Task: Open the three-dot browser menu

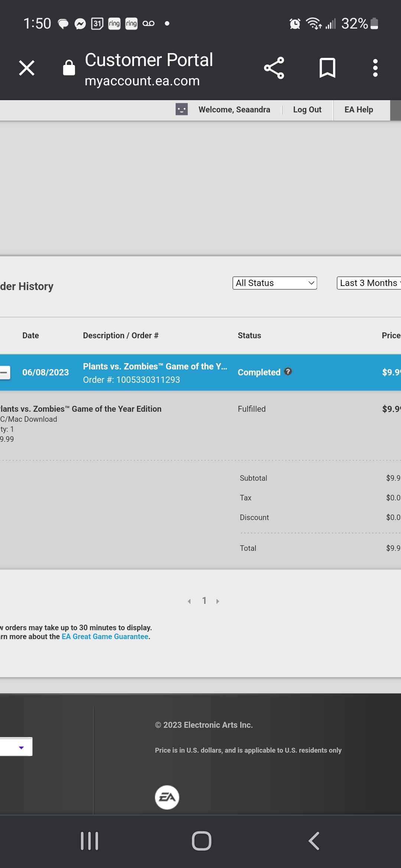Action: coord(375,68)
